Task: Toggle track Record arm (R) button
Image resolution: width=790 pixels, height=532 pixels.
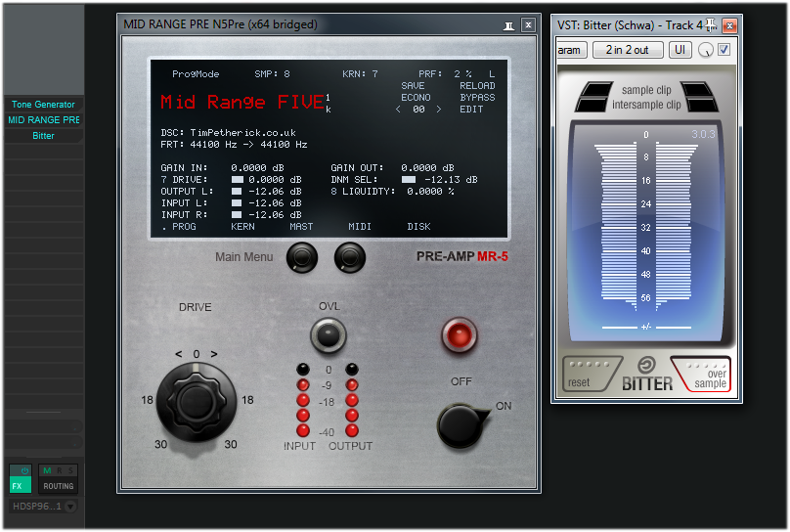Action: click(x=59, y=470)
